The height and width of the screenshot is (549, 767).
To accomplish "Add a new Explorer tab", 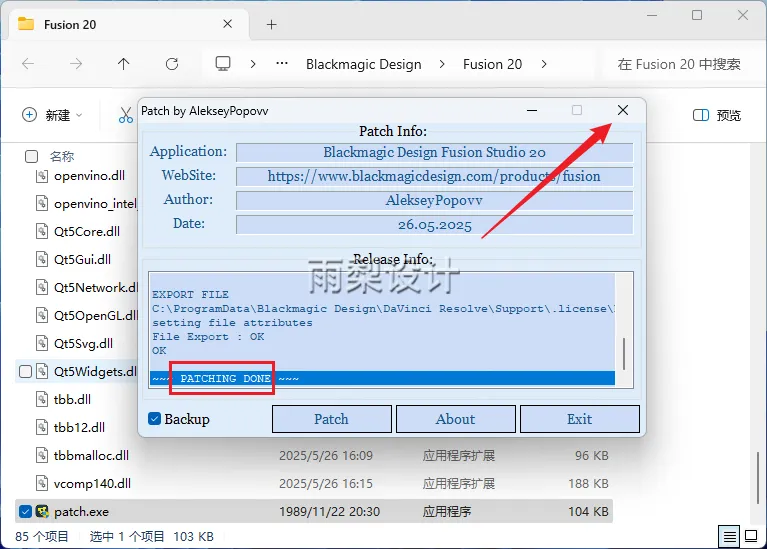I will click(271, 24).
